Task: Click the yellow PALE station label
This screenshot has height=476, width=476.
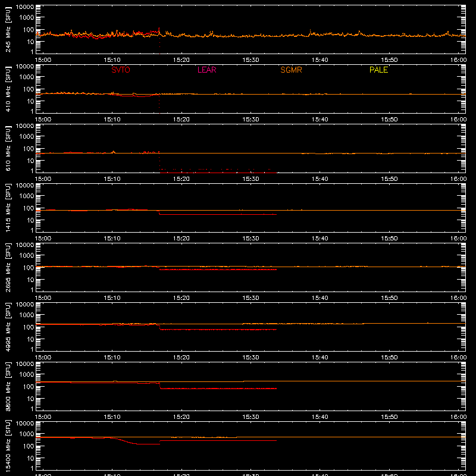Action: (x=378, y=70)
